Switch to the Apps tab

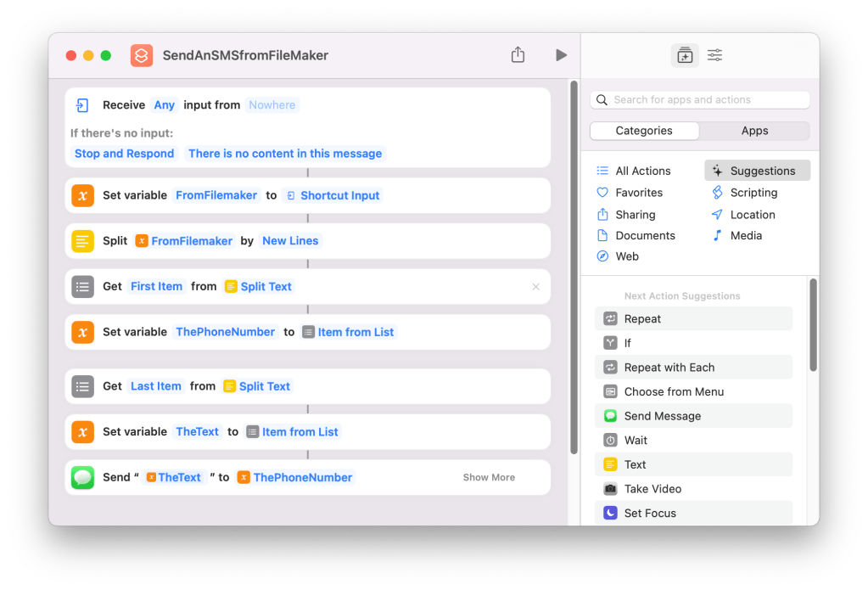coord(754,131)
